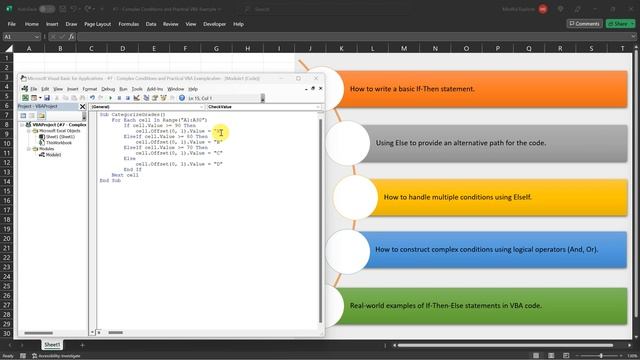This screenshot has width=640, height=360.
Task: Open the Page Layout ribbon tab
Action: [98, 24]
